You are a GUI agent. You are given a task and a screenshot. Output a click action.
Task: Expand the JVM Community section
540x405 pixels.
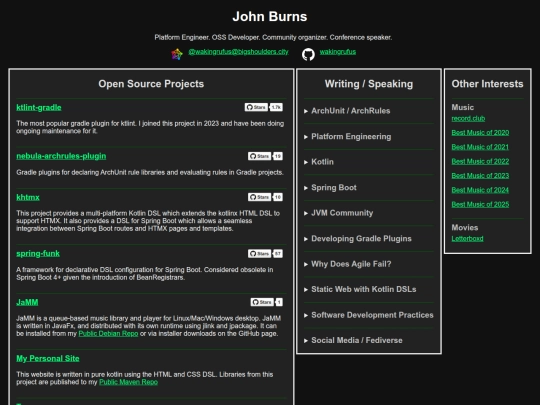[x=369, y=213]
